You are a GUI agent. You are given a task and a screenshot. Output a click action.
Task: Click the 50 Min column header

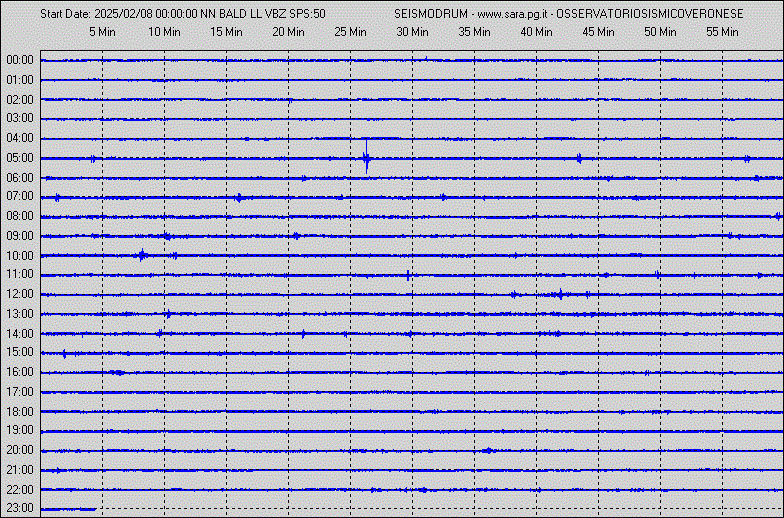tap(660, 32)
